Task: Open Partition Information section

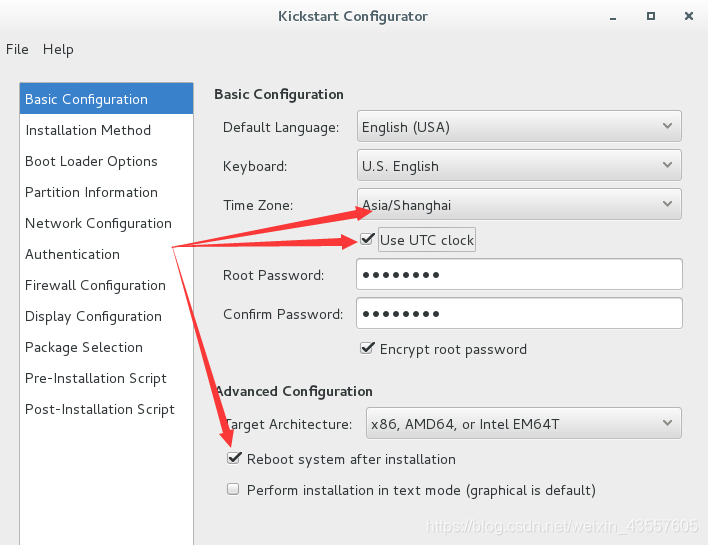Action: click(x=91, y=192)
